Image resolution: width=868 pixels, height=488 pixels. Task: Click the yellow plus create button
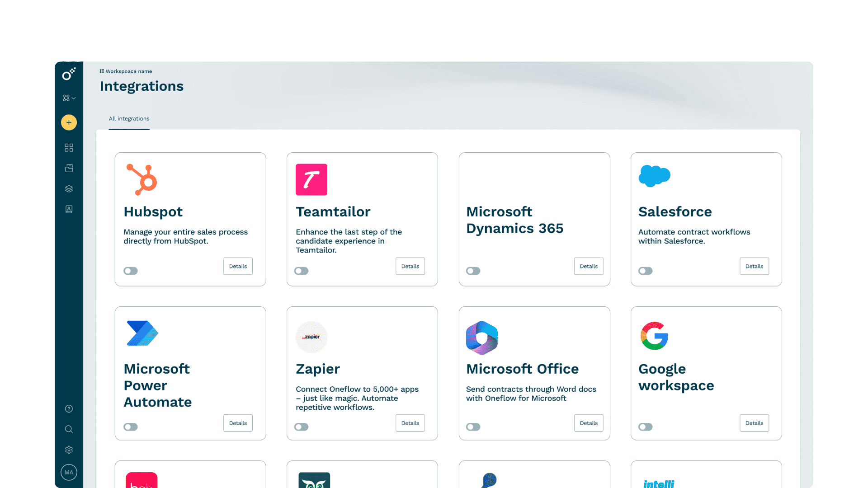click(69, 122)
